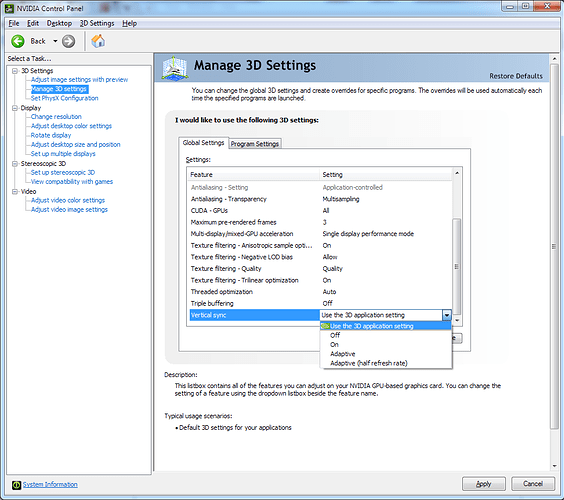Click the System Information icon
The image size is (564, 500).
pos(16,485)
